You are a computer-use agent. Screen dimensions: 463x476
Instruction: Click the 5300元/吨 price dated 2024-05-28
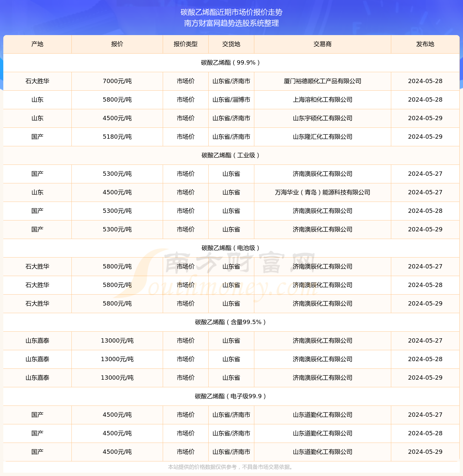coord(117,211)
